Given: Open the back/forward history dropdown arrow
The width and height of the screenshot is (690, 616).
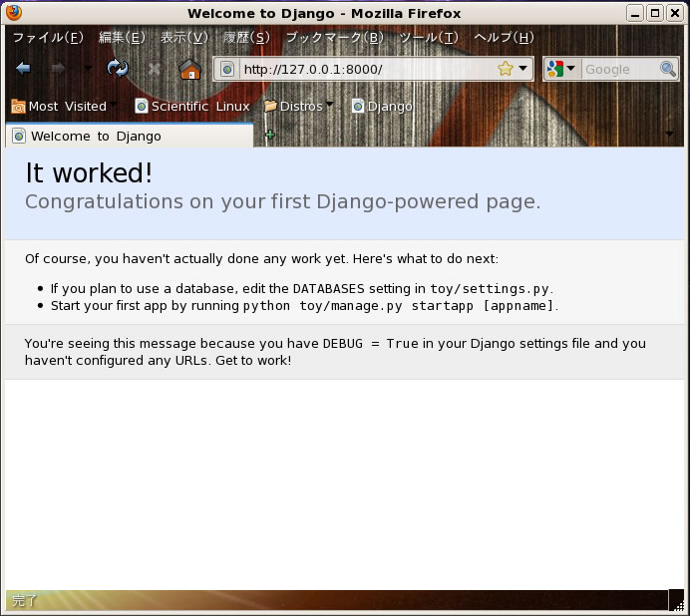Looking at the screenshot, I should [88, 68].
